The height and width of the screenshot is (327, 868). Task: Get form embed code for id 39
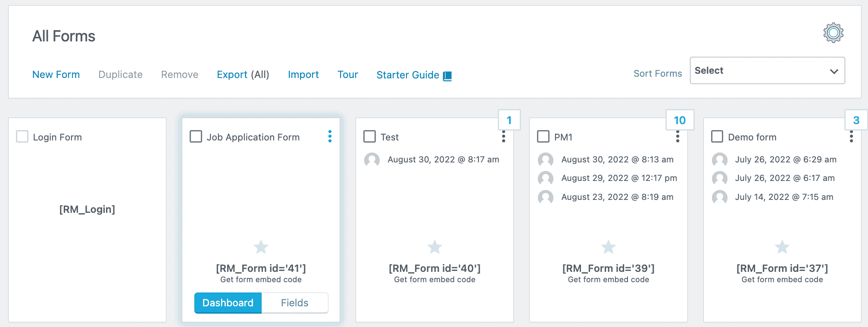608,280
